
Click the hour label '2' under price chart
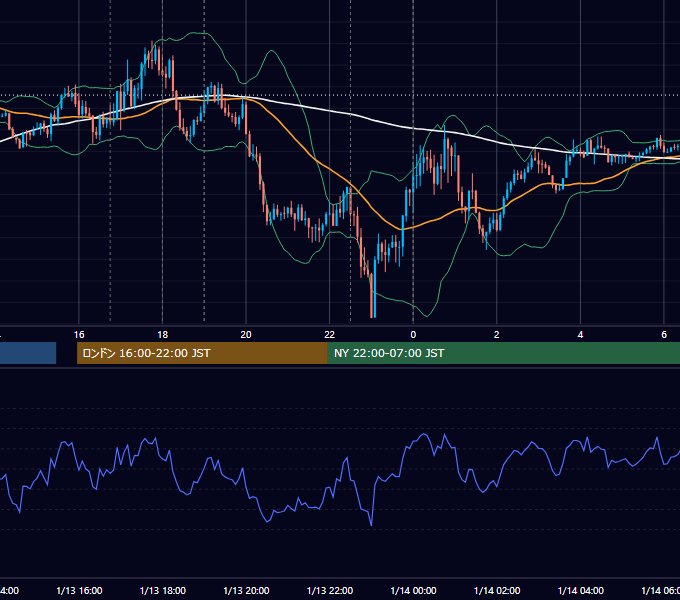497,335
